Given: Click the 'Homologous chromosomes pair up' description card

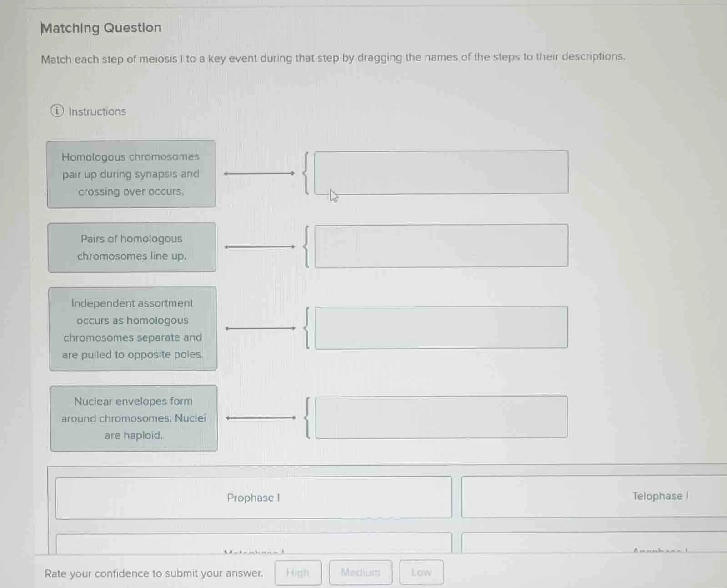Looking at the screenshot, I should [x=131, y=174].
